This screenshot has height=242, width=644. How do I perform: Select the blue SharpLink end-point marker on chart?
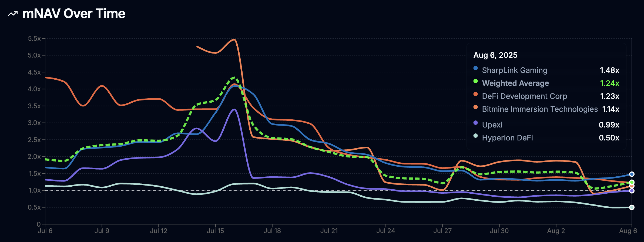point(632,174)
